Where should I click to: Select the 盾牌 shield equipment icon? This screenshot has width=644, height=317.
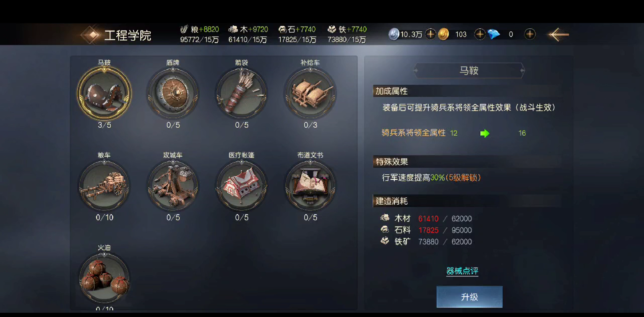(x=173, y=94)
